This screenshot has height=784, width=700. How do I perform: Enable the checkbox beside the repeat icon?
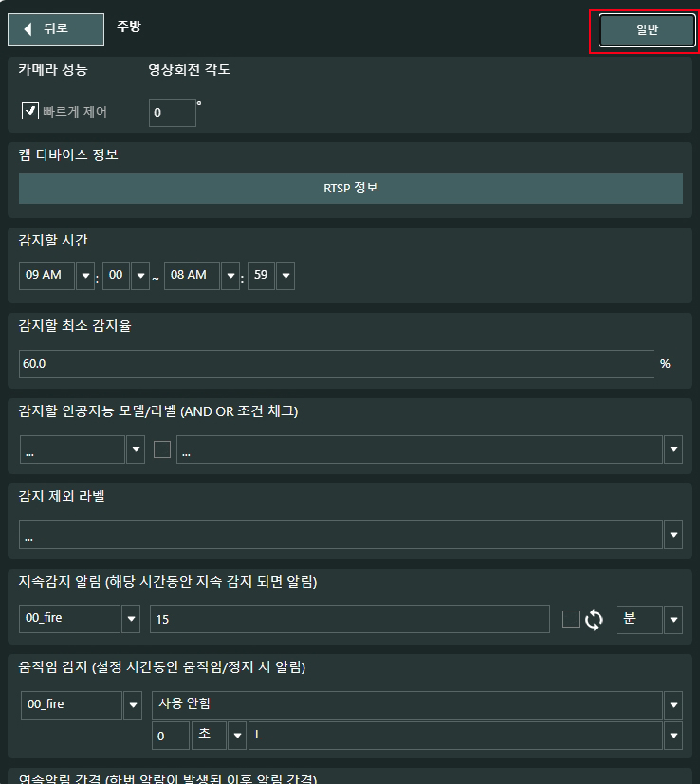[x=570, y=619]
